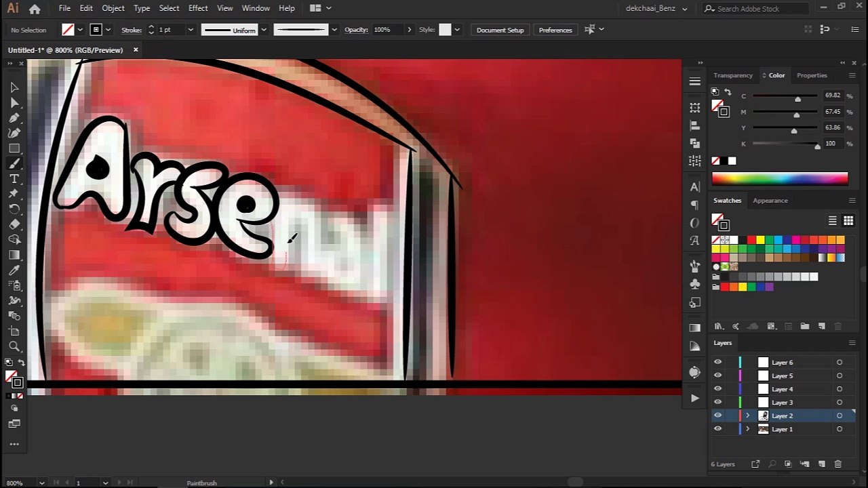Select the Gradient tool
Screen dimensions: 868x488
click(14, 255)
